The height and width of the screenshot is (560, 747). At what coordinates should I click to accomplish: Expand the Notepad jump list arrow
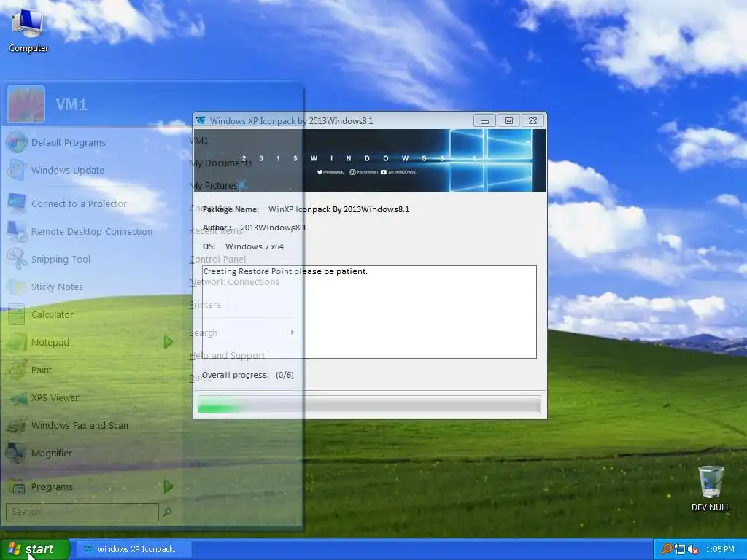[x=169, y=342]
